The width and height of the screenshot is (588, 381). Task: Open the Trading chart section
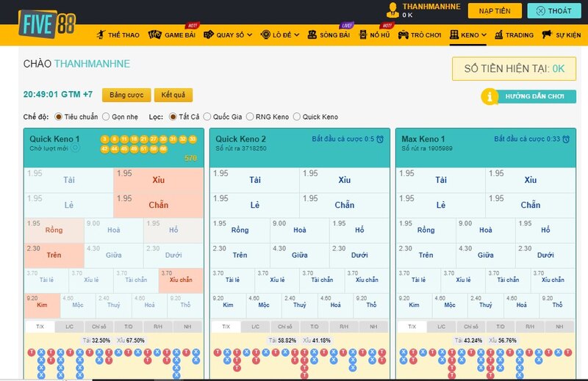pos(514,35)
